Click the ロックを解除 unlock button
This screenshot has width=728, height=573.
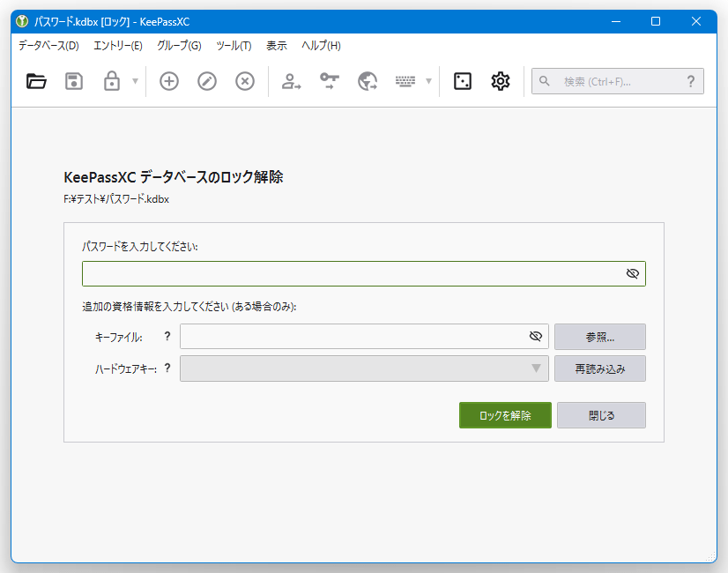505,415
